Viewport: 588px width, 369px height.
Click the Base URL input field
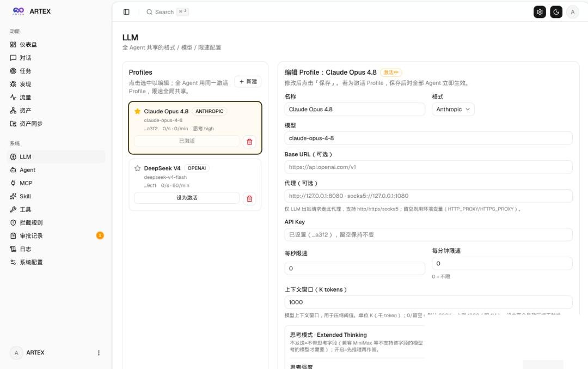pos(428,167)
